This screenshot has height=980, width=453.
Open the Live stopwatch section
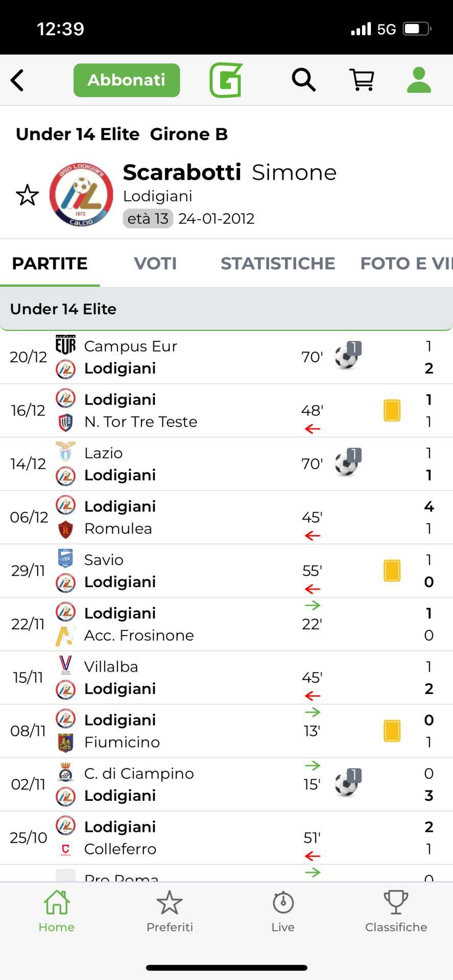tap(283, 912)
